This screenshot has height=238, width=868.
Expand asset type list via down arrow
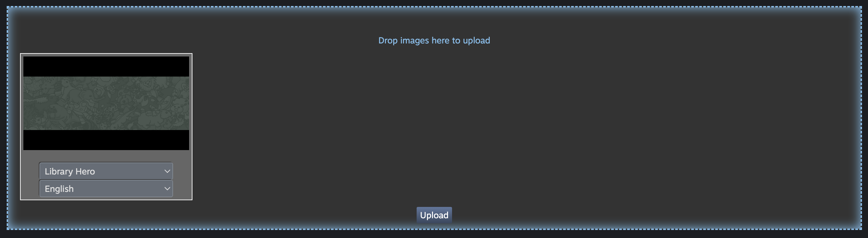tap(167, 171)
